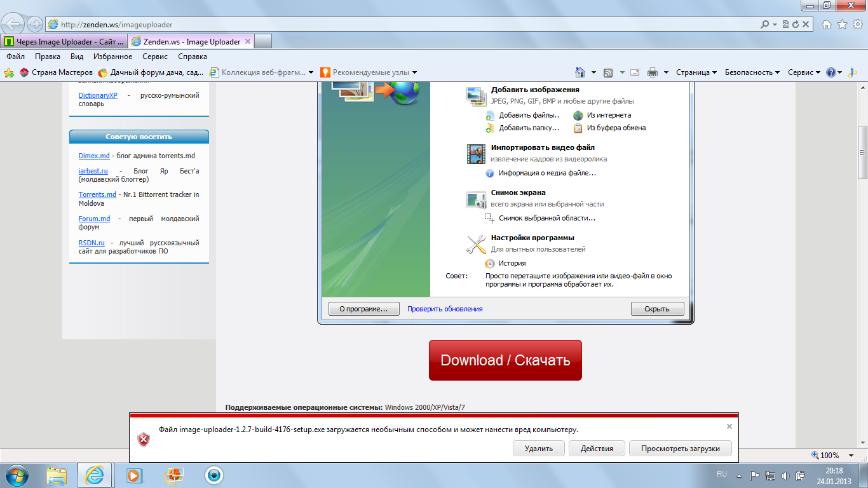Image resolution: width=868 pixels, height=488 pixels.
Task: Open the Tools gear icon
Action: point(857,24)
